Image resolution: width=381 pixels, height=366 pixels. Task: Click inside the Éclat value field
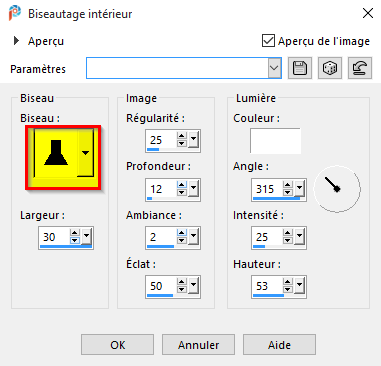(x=161, y=286)
